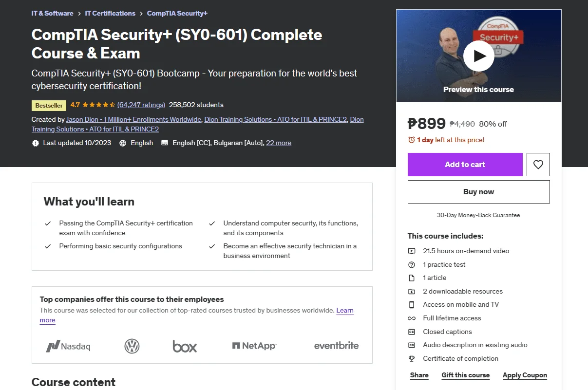Click the closed captions icon next to English [CC]
The image size is (588, 390).
tap(165, 143)
